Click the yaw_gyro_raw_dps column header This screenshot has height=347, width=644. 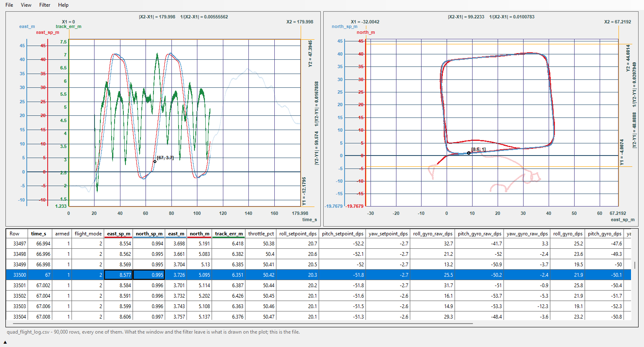click(527, 234)
